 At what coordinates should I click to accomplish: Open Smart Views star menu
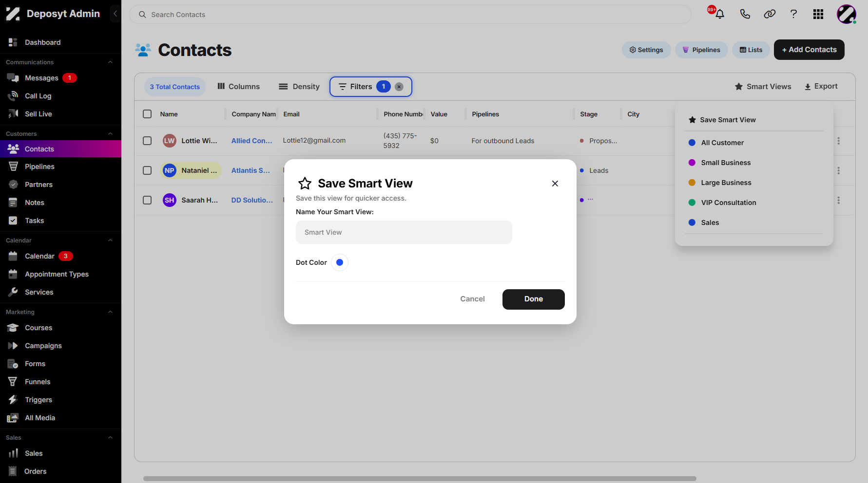pos(763,87)
